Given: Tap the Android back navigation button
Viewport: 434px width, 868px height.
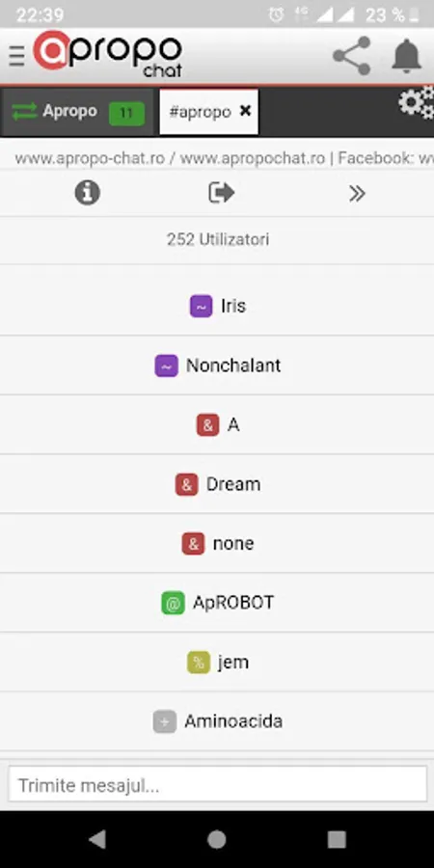Looking at the screenshot, I should coord(97,839).
